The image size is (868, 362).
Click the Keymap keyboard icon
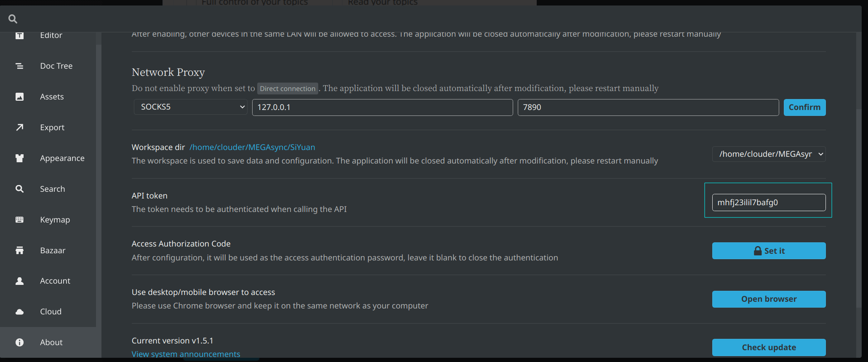[19, 220]
